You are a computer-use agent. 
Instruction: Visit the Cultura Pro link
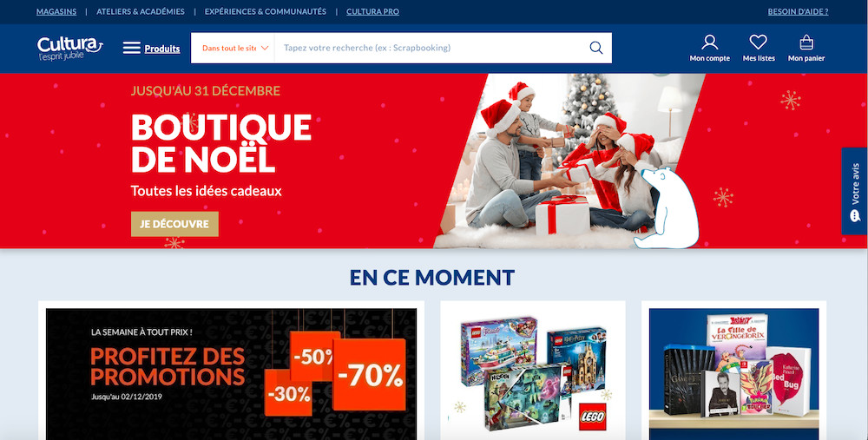point(372,11)
